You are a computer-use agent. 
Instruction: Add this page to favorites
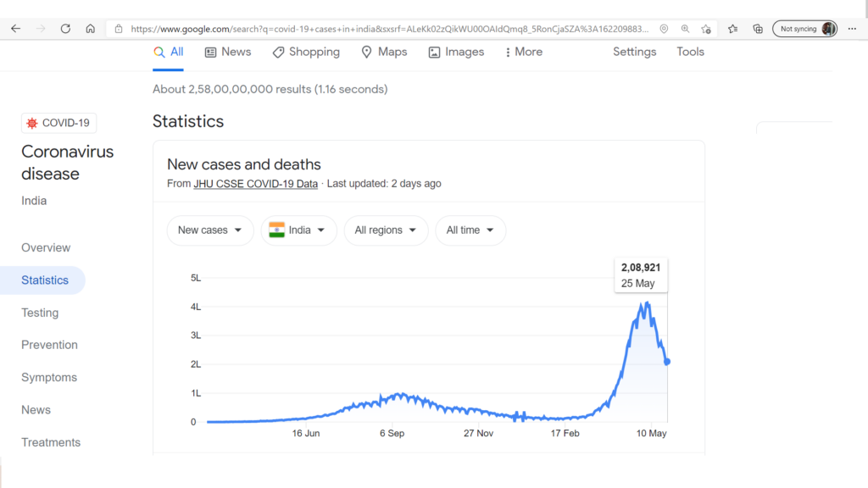706,29
